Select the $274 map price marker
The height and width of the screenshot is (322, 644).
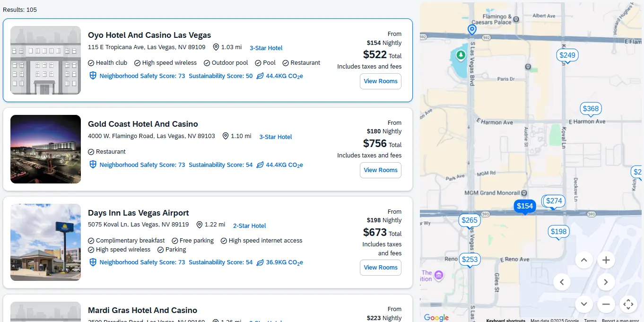[x=554, y=201]
